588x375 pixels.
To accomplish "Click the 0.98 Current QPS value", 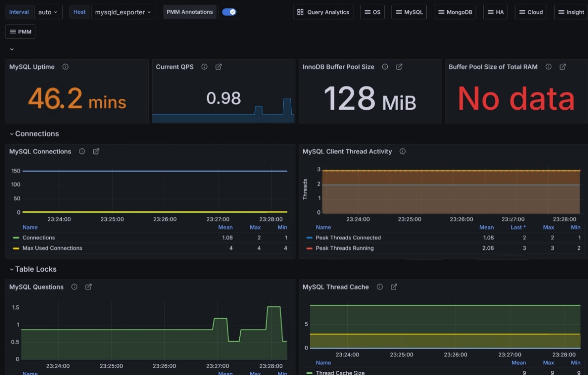I will 223,98.
